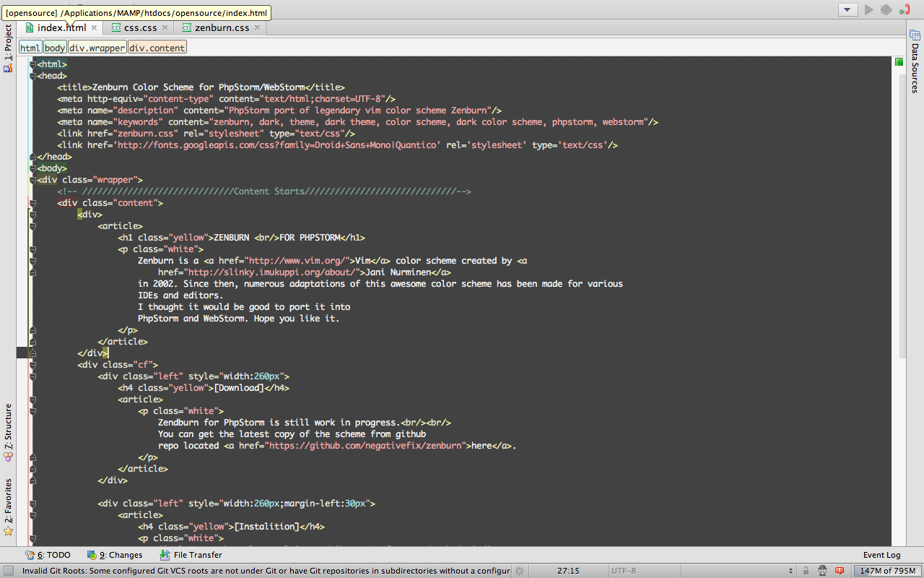
Task: Click the star icon of Favorites panel
Action: pyautogui.click(x=8, y=531)
